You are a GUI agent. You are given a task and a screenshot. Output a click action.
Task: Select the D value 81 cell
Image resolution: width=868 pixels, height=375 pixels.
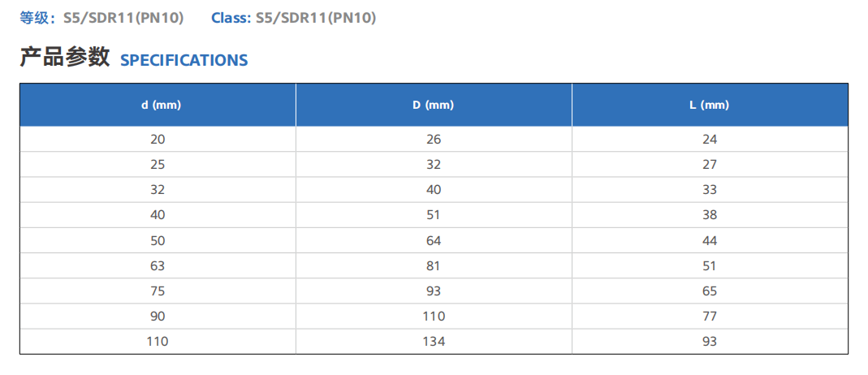click(434, 266)
